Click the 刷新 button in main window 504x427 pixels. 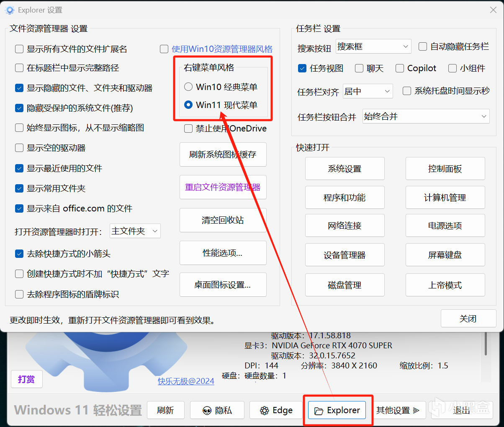pyautogui.click(x=166, y=410)
